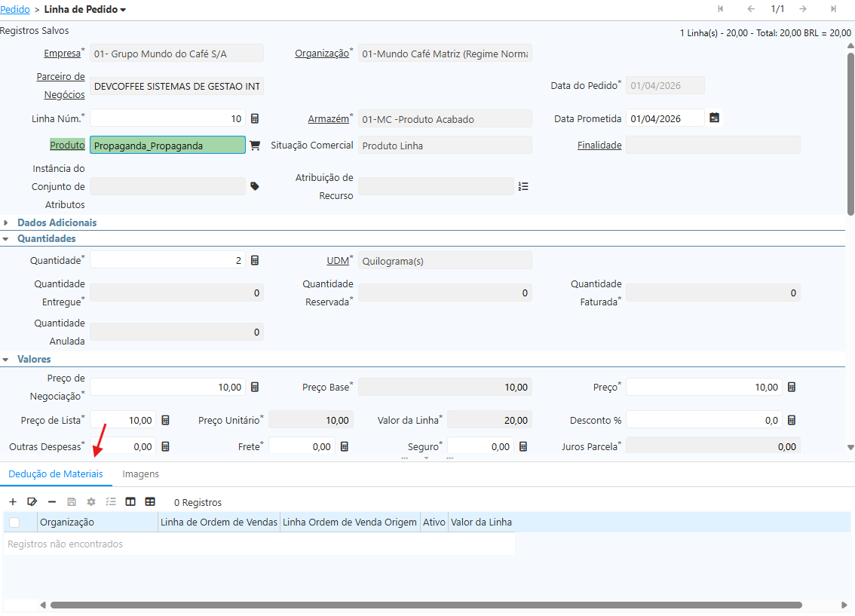Click the Pedido breadcrumb link
This screenshot has width=855, height=616.
pos(15,9)
